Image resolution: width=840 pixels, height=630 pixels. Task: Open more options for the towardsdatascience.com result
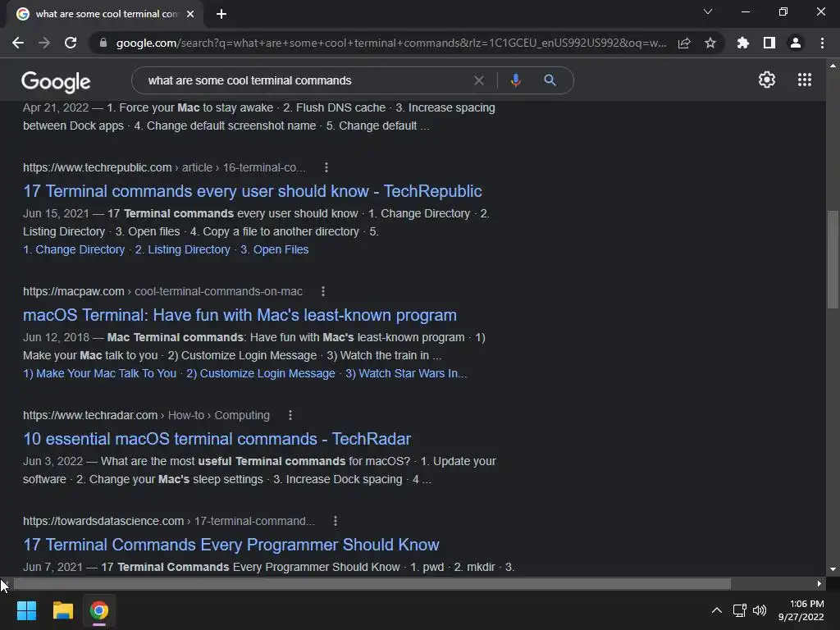click(336, 521)
